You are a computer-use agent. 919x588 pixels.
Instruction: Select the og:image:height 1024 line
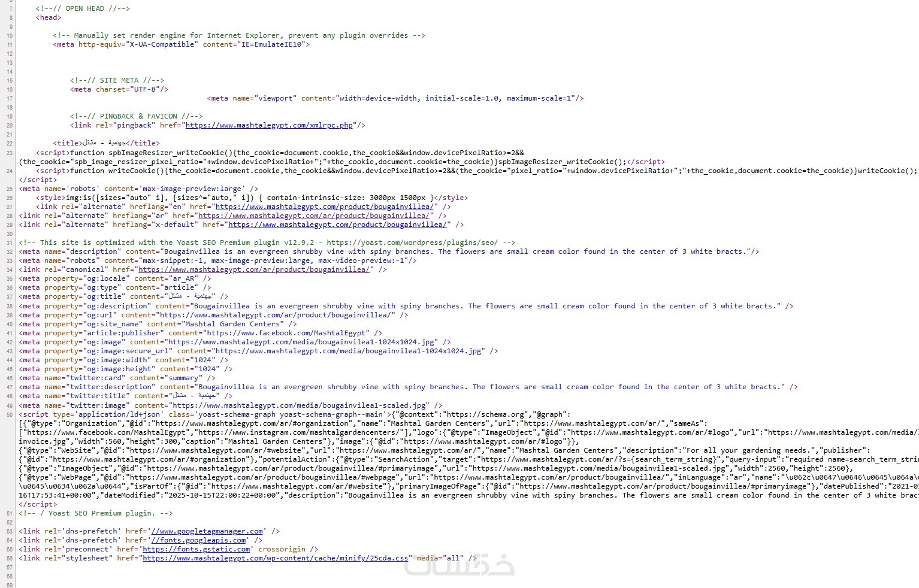(x=126, y=369)
